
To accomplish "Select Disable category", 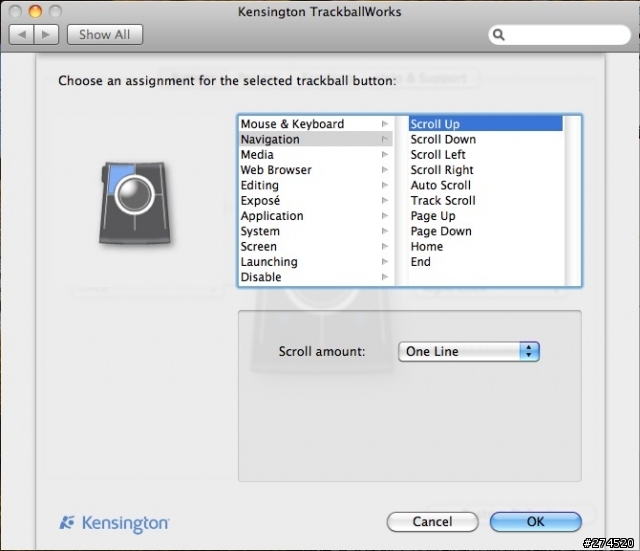I will coord(315,277).
